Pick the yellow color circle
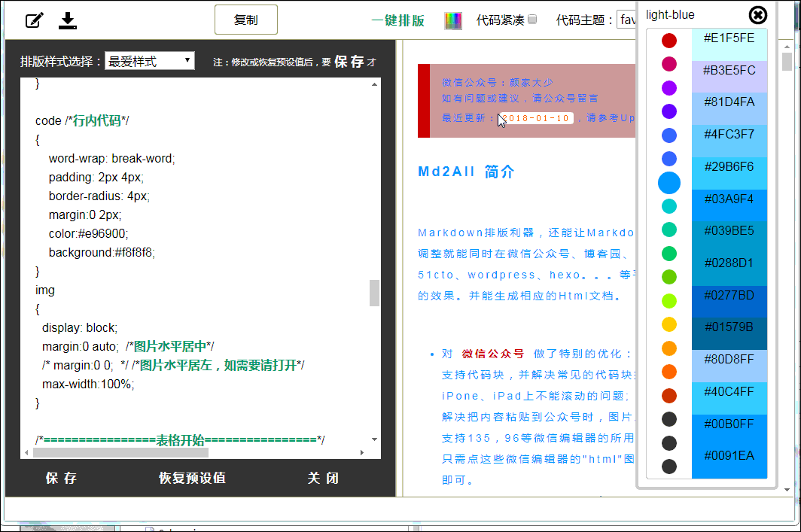801x532 pixels. [669, 324]
